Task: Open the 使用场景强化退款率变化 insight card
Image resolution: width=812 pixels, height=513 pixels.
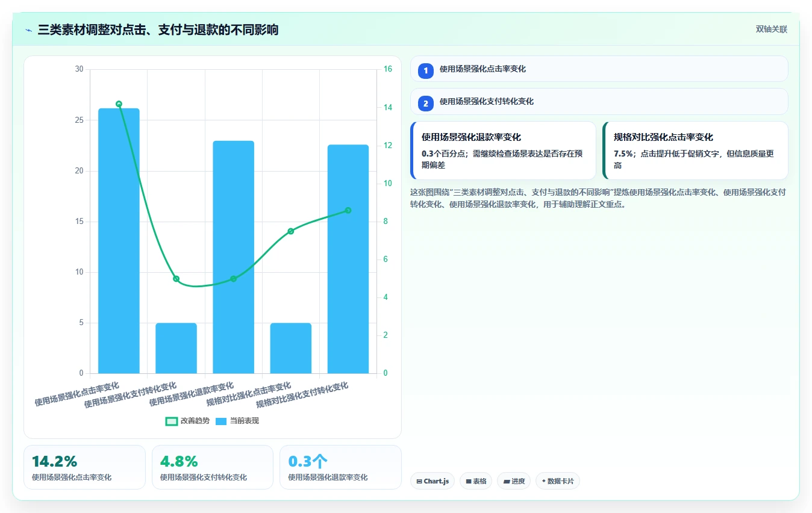Action: coord(503,151)
